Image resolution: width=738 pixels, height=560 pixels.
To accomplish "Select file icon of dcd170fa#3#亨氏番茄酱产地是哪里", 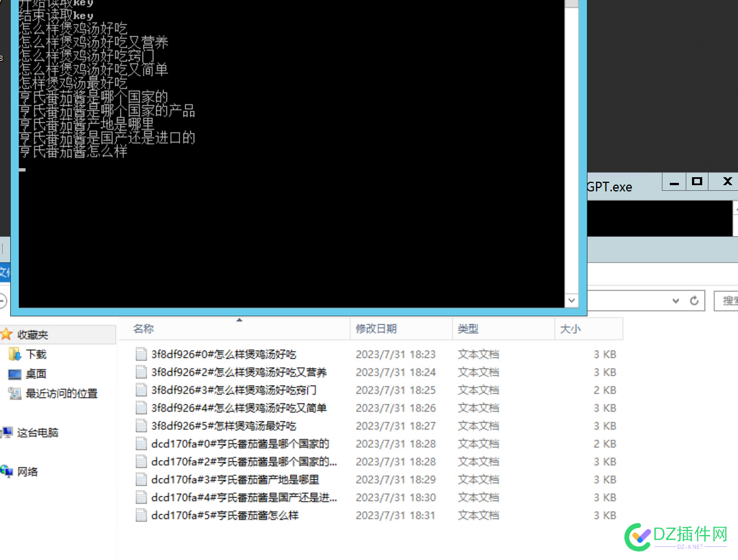I will click(141, 479).
